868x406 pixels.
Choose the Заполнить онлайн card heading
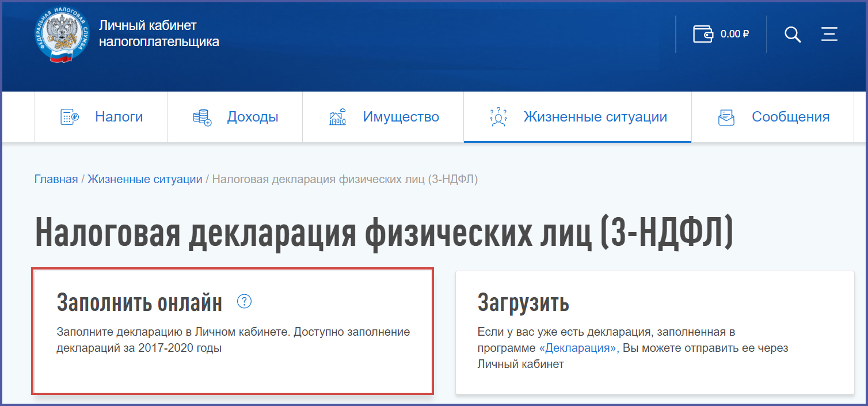click(139, 302)
